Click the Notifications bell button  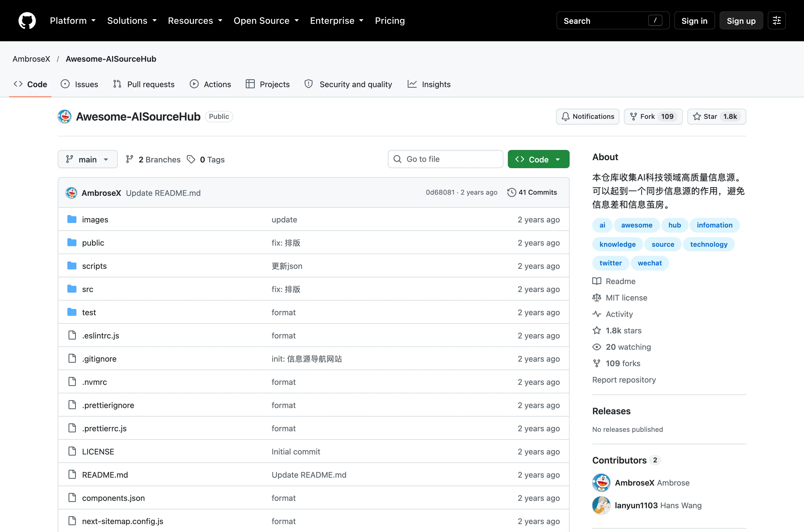pos(587,116)
